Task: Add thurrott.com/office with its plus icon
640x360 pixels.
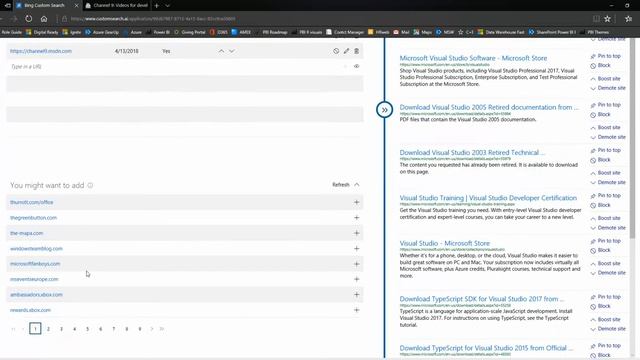Action: [356, 202]
